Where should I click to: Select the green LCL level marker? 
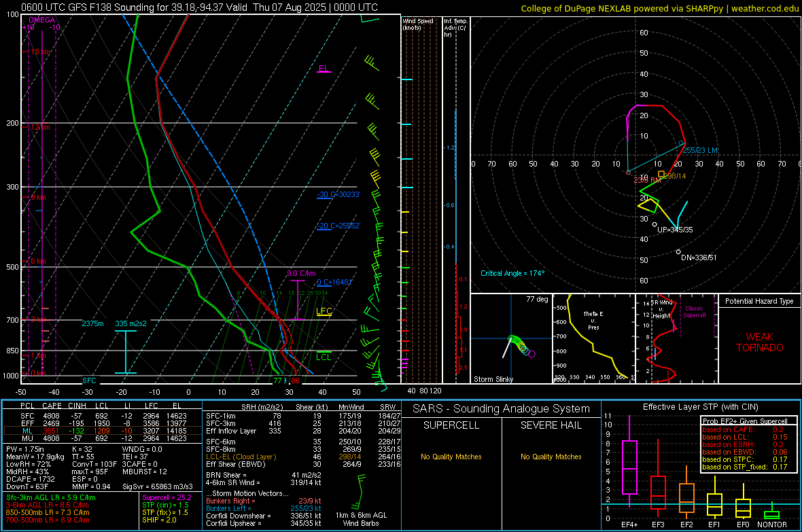click(x=324, y=356)
